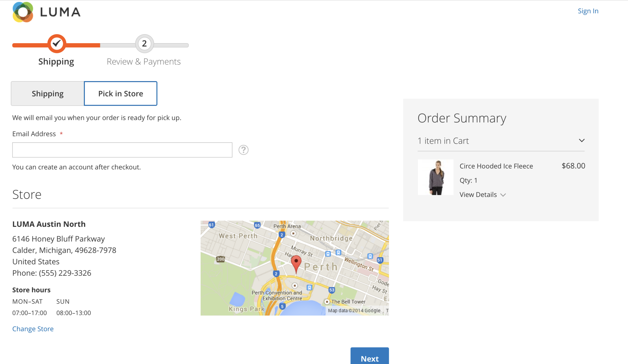Click the LUMA logo icon
628x364 pixels.
coord(23,12)
